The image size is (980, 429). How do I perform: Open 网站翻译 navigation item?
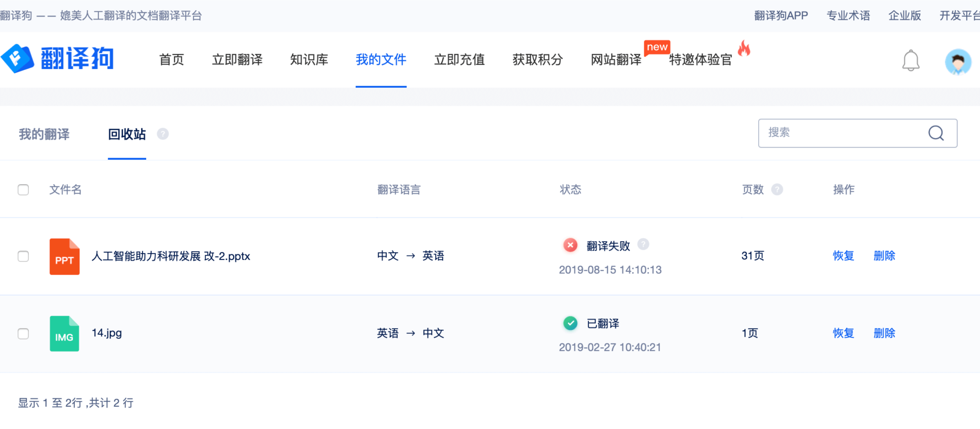616,60
